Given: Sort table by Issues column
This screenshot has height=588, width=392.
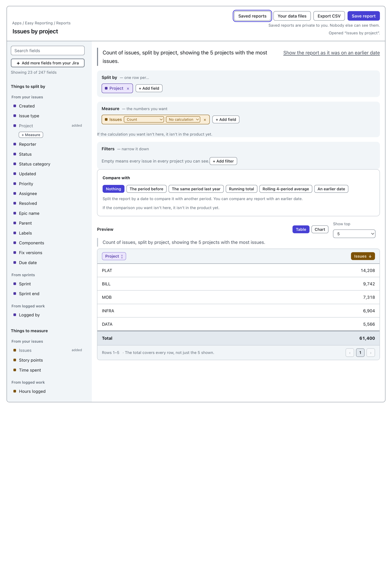Looking at the screenshot, I should point(363,256).
